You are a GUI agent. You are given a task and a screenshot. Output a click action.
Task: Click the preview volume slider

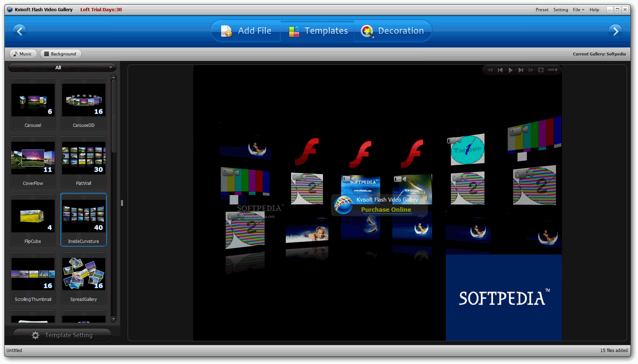tap(553, 70)
